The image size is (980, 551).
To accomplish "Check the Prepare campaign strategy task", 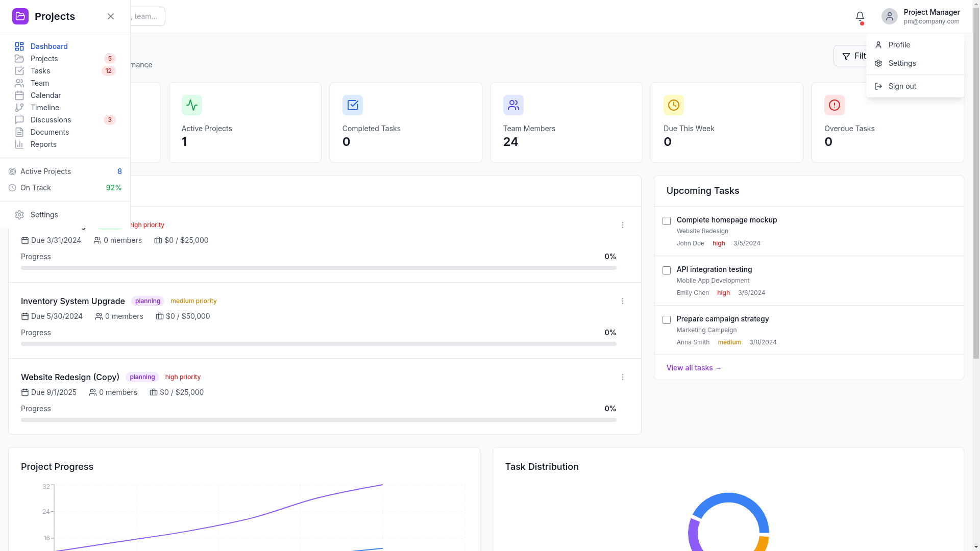I will click(667, 320).
